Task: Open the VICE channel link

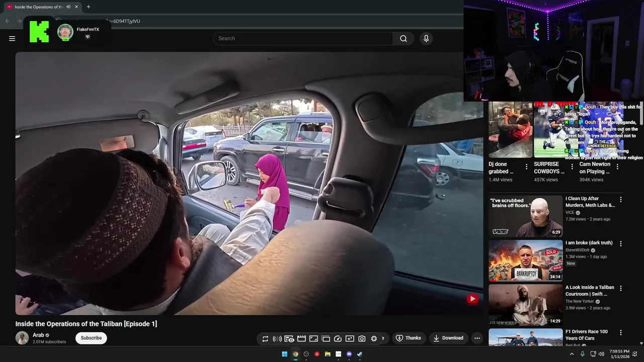Action: pyautogui.click(x=570, y=213)
